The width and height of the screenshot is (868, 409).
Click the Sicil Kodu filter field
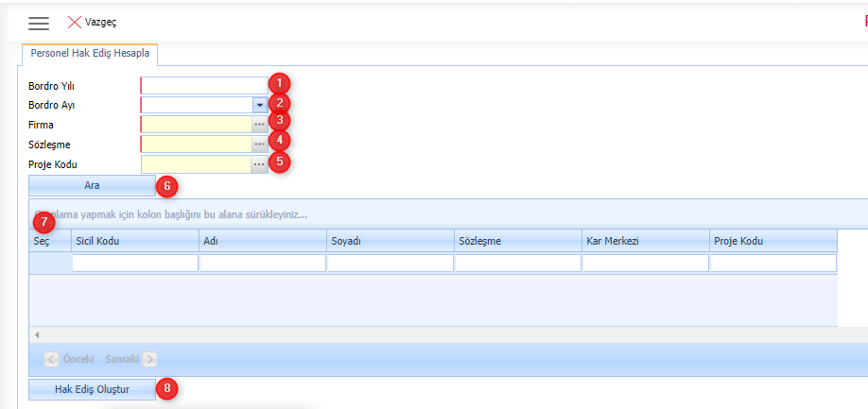point(135,264)
